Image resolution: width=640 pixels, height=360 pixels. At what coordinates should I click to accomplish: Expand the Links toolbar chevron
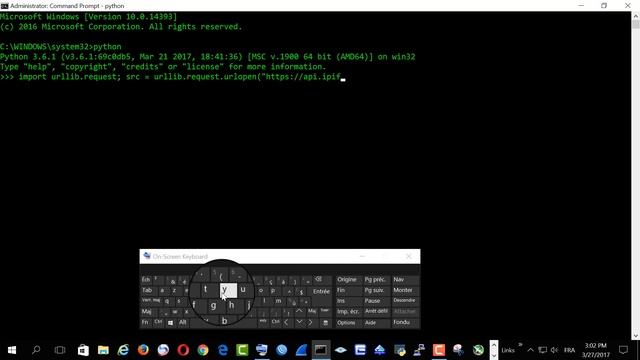(x=520, y=345)
